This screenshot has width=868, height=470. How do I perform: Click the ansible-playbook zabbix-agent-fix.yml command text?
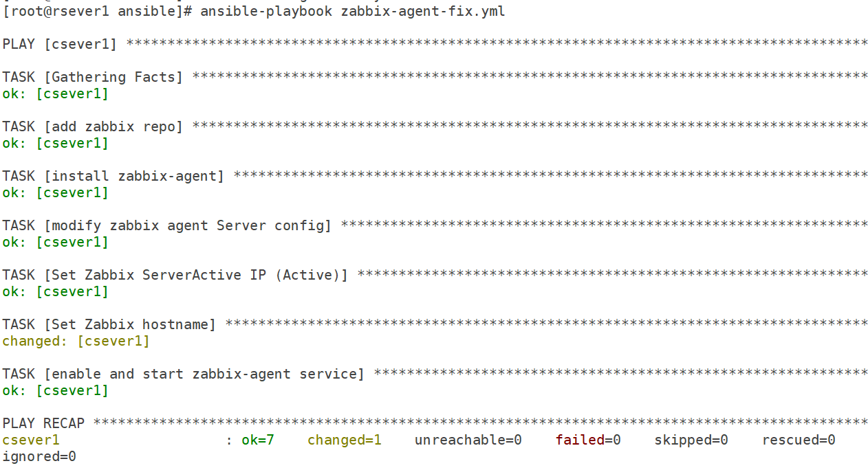pos(352,12)
